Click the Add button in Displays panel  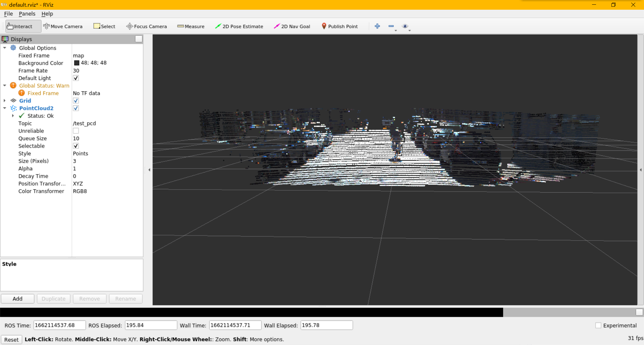click(17, 298)
